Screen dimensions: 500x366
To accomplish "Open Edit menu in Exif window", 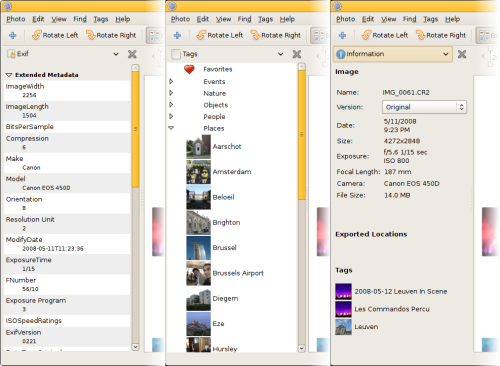I will click(x=38, y=19).
